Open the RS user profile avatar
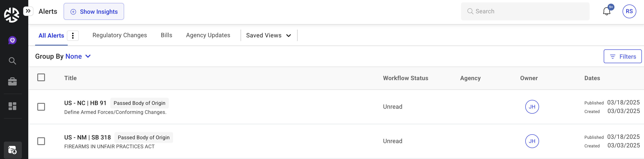 coord(629,11)
